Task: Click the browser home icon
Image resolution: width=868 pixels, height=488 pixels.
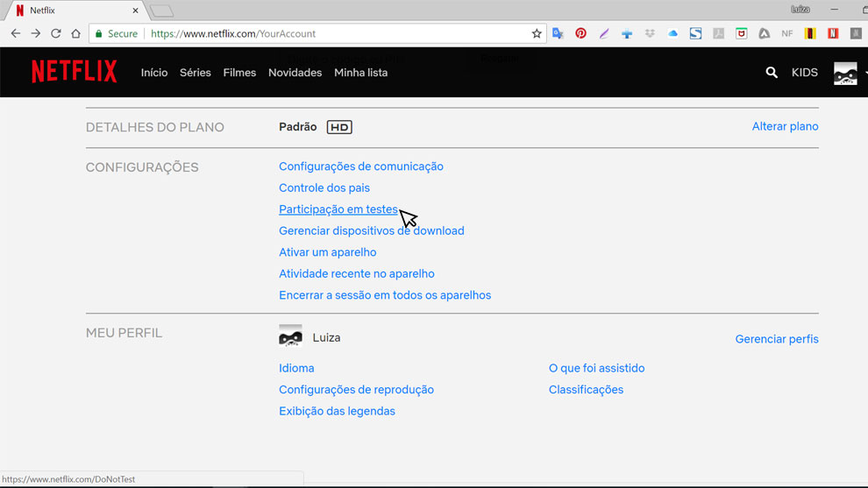Action: click(75, 34)
